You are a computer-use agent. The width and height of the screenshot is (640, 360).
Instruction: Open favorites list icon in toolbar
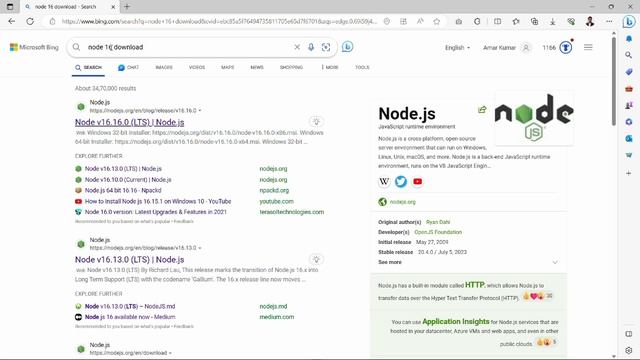[x=516, y=22]
